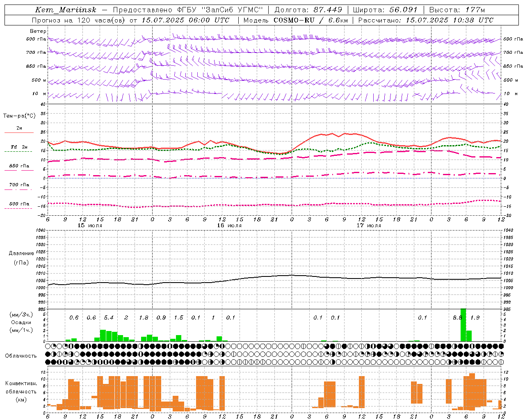Select the "(мм/1ч.)" hourly precipitation unit label

21,330
